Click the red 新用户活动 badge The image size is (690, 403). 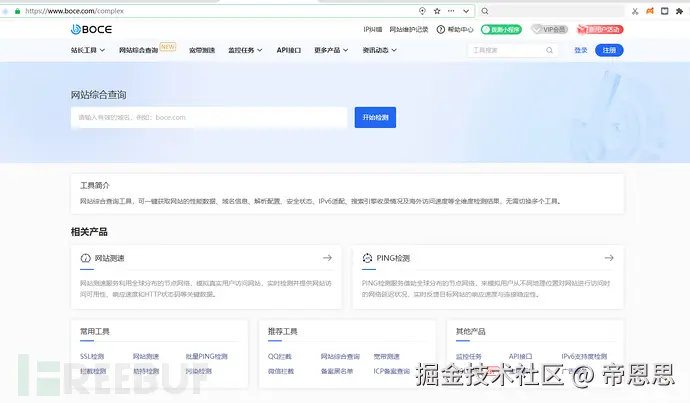600,29
